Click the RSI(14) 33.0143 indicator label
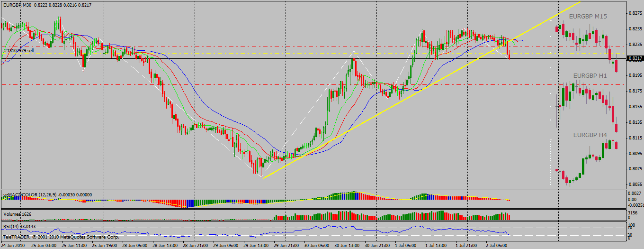This screenshot has width=644, height=249. [20, 226]
